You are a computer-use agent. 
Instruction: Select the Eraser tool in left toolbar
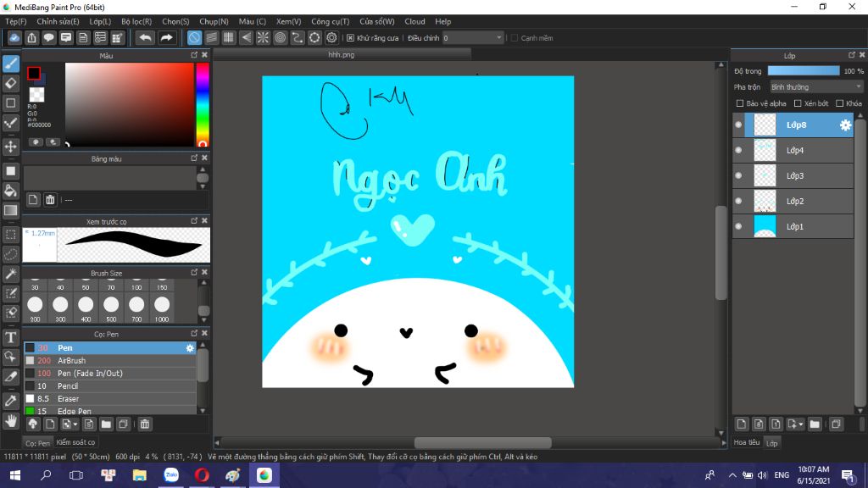point(10,84)
